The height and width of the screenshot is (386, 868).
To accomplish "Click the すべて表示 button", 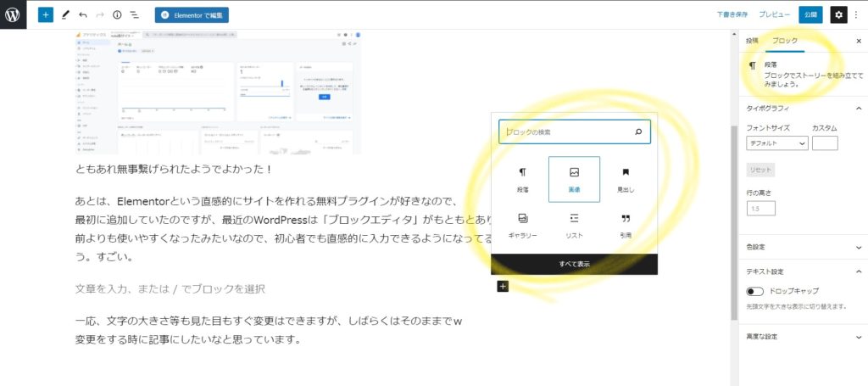I will coord(574,264).
